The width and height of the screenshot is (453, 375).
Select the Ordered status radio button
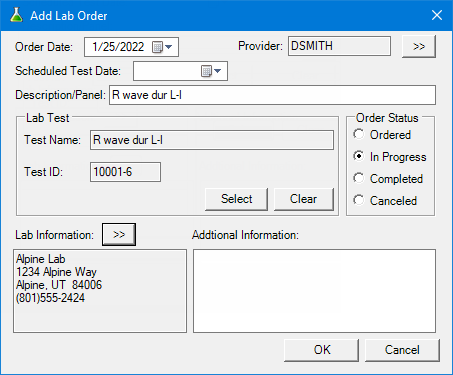click(x=359, y=134)
